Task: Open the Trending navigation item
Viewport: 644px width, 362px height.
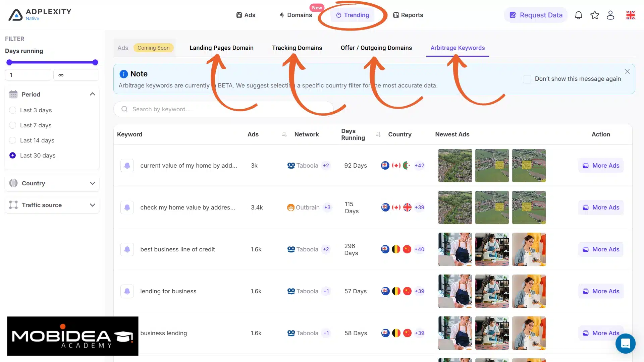Action: point(352,15)
